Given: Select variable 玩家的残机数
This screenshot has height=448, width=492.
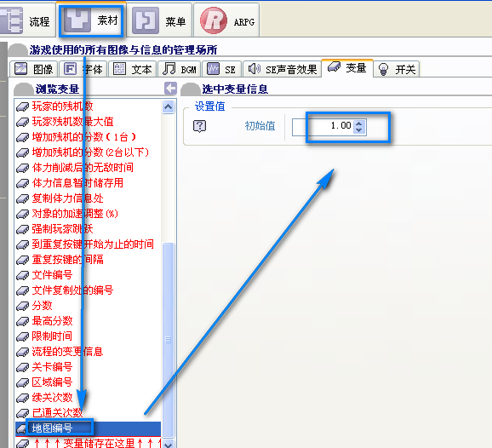Looking at the screenshot, I should [x=62, y=106].
